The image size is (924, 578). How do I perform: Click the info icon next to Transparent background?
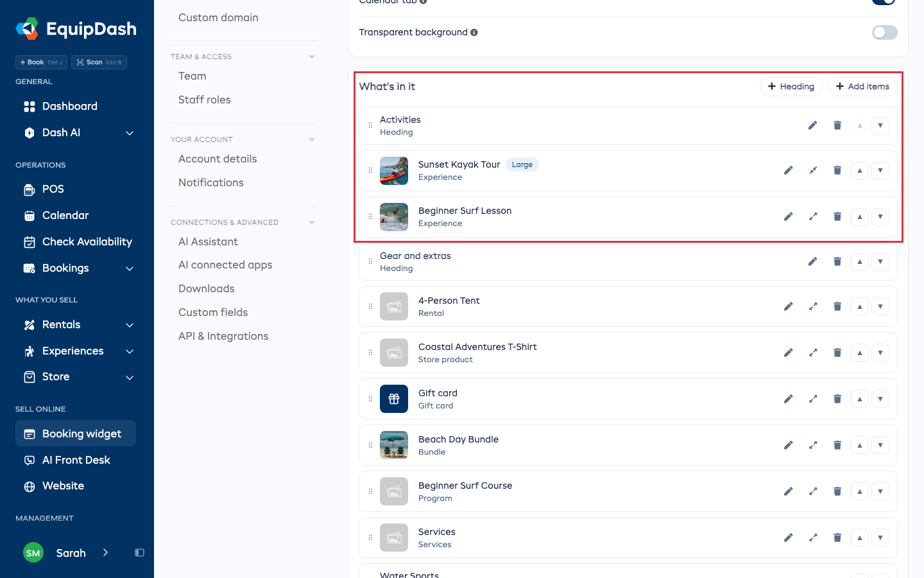click(x=474, y=32)
